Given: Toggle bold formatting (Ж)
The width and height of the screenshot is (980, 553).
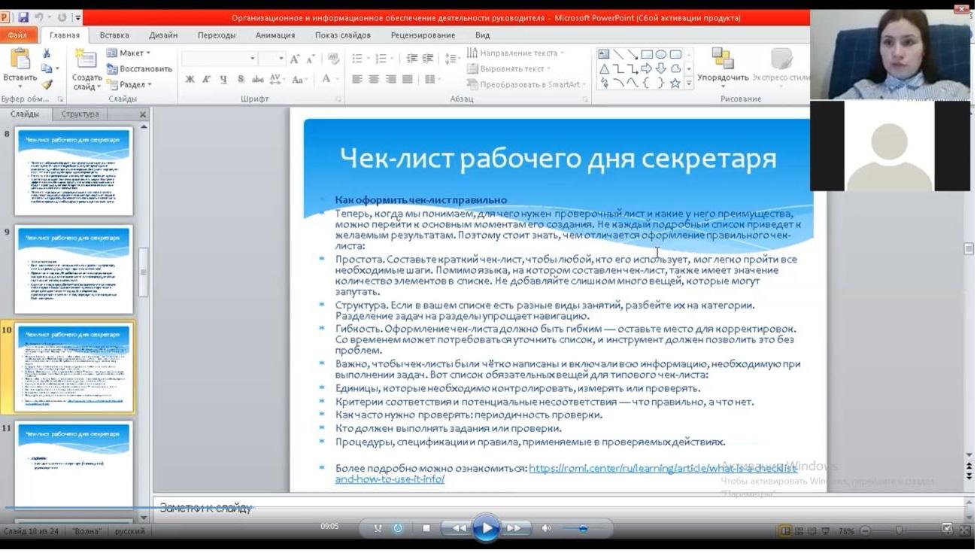Looking at the screenshot, I should [190, 79].
